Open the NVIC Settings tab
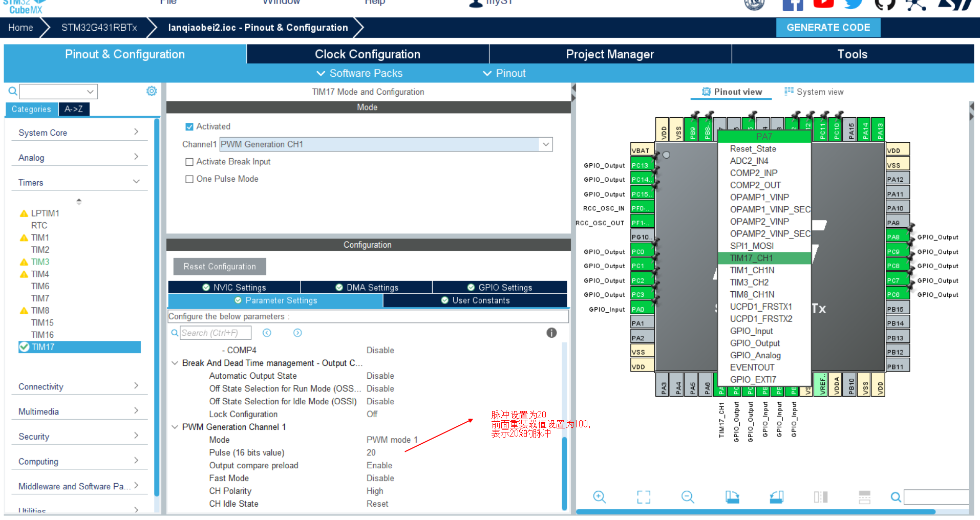The width and height of the screenshot is (980, 520). click(x=234, y=287)
